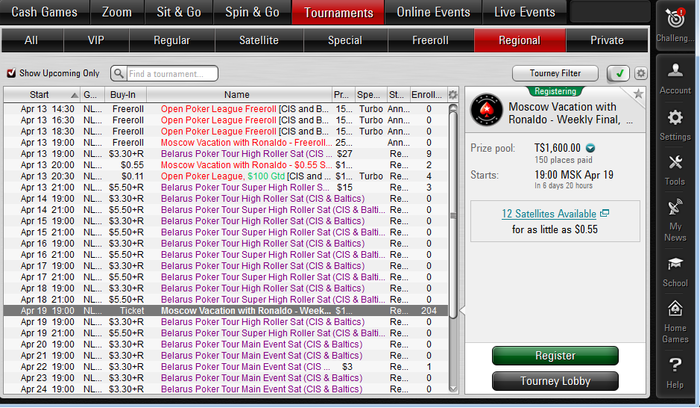Sort by Start column arrow
Image resolution: width=700 pixels, height=408 pixels.
click(74, 95)
